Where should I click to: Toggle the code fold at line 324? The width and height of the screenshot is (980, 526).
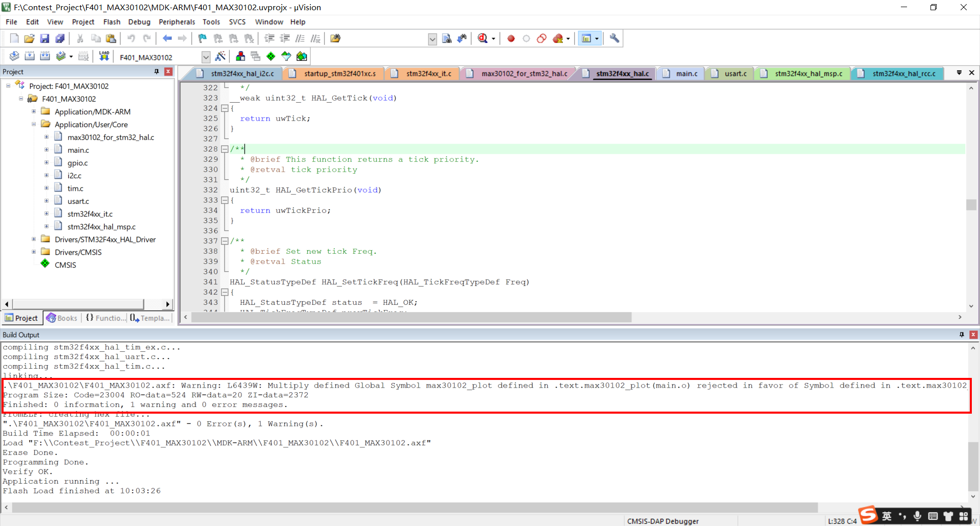point(225,108)
